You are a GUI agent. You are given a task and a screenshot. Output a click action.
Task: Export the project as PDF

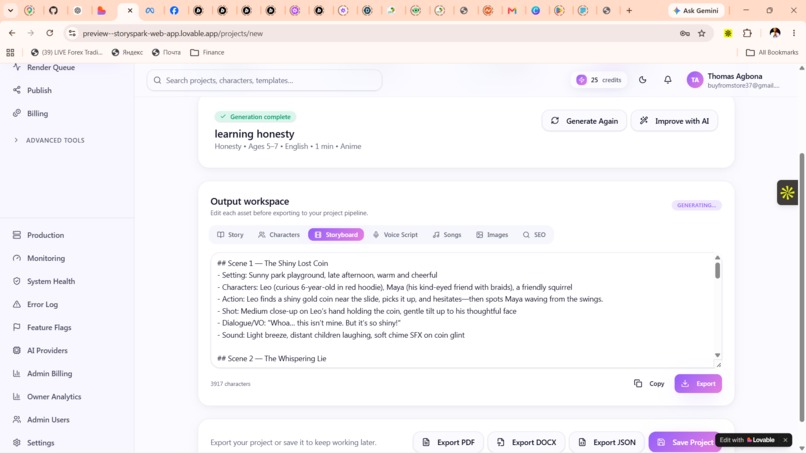coord(448,442)
